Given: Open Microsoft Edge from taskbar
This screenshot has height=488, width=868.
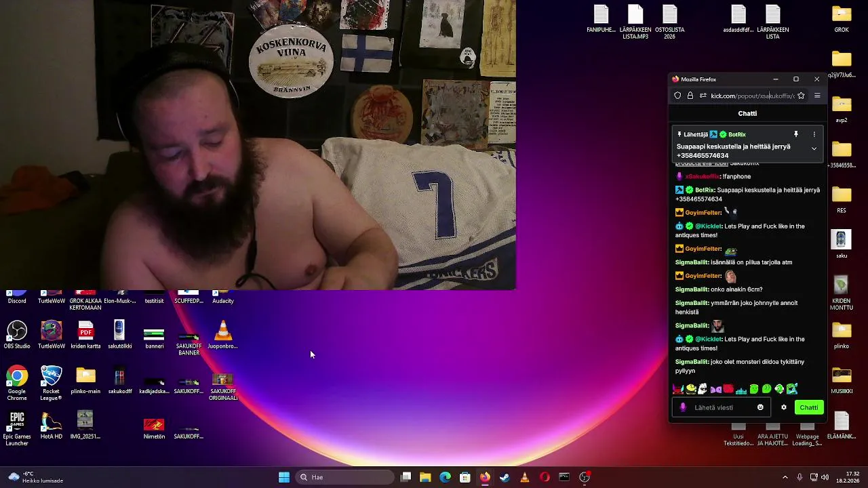Looking at the screenshot, I should 445,477.
